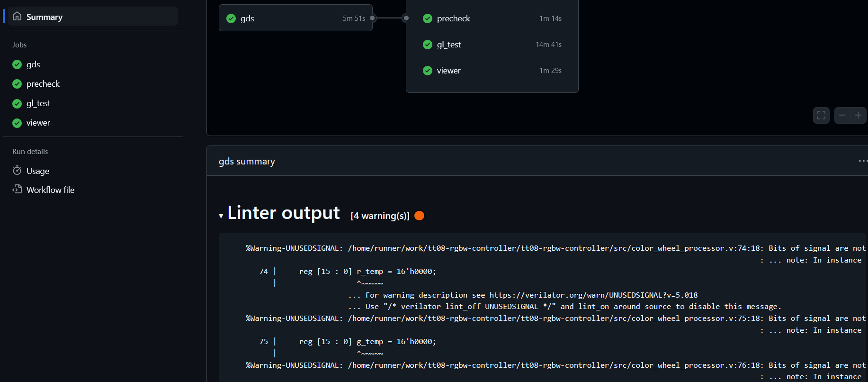Open the Usage run details link
868x382 pixels.
click(38, 171)
